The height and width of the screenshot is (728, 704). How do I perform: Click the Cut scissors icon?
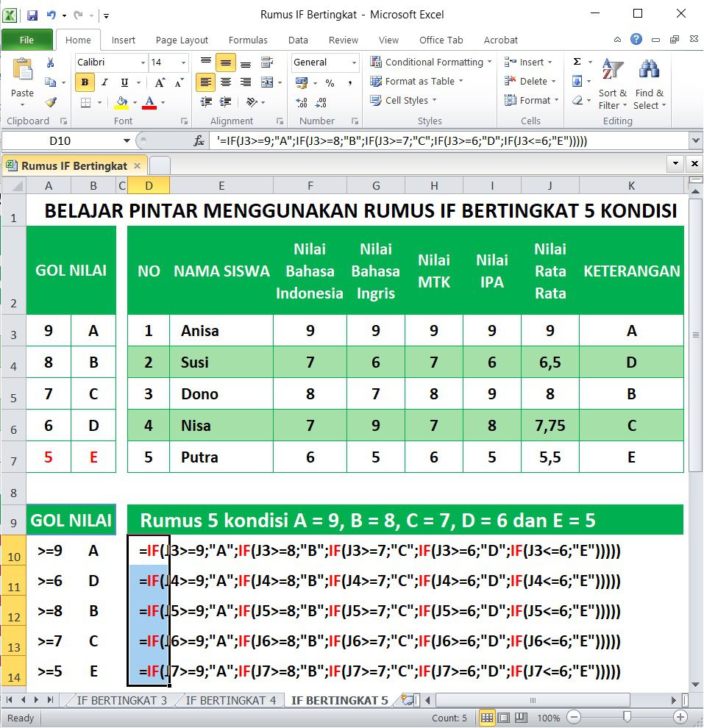click(51, 63)
